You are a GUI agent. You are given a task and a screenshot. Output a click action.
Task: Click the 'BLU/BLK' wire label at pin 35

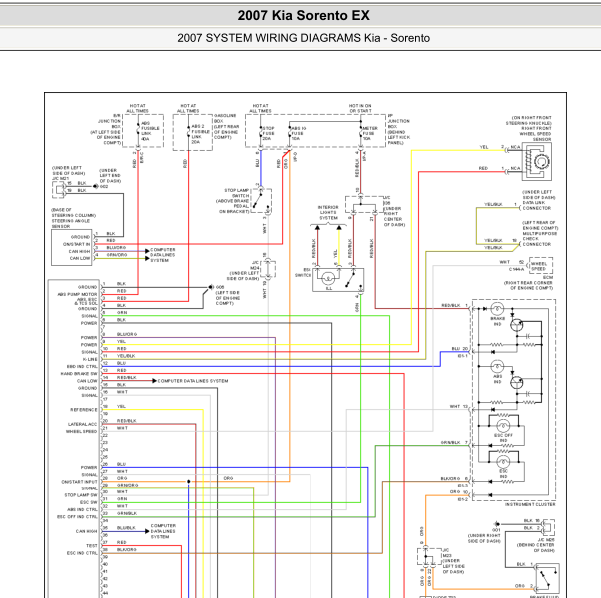click(x=126, y=528)
